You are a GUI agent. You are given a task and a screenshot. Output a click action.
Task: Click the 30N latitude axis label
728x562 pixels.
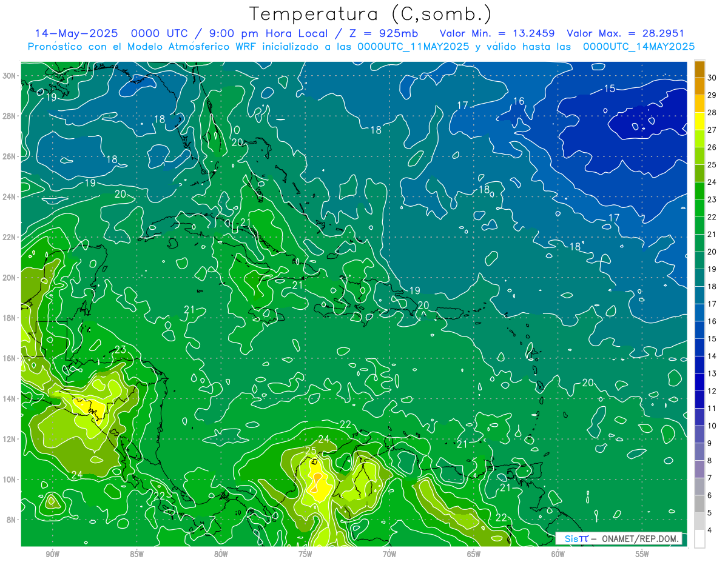[10, 76]
